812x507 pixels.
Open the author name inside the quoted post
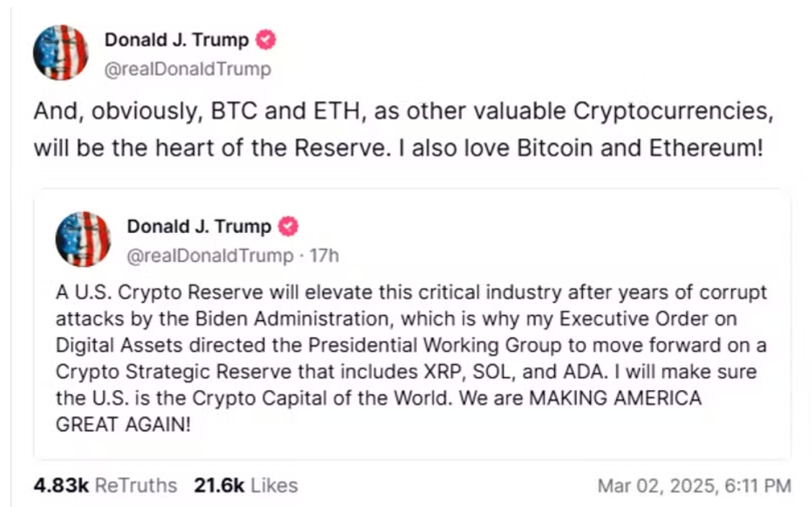(x=199, y=226)
